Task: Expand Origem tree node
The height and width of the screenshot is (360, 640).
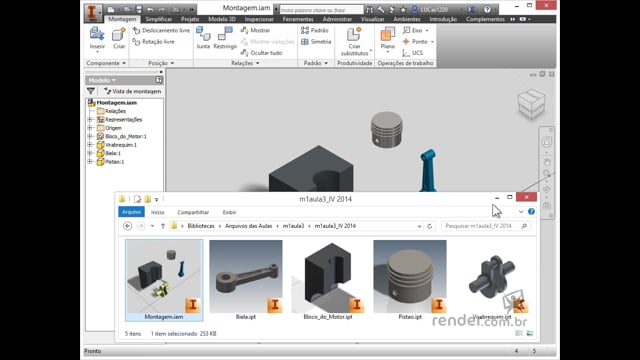Action: 90,128
